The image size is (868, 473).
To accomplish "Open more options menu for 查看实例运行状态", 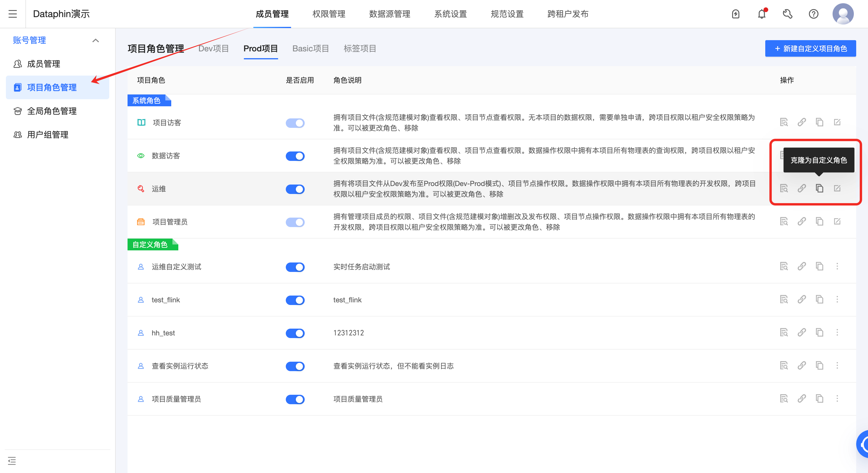I will pyautogui.click(x=837, y=365).
